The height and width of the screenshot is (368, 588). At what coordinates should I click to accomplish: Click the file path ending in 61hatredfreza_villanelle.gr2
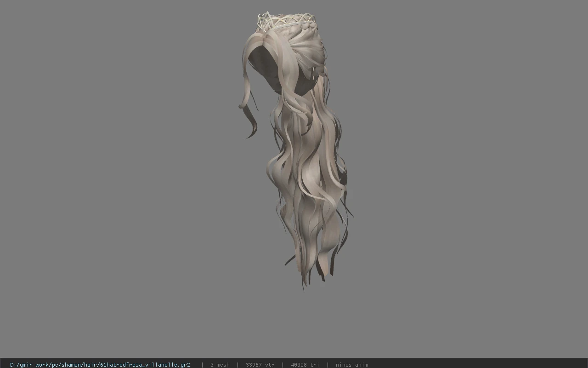point(100,365)
